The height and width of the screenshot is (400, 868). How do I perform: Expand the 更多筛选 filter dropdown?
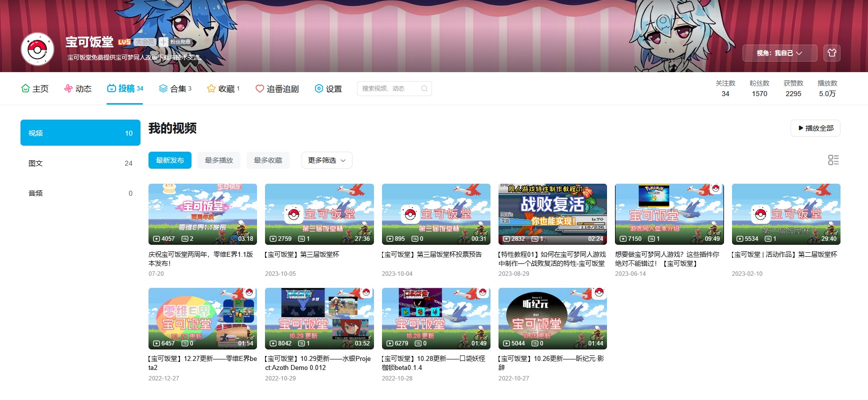click(327, 160)
